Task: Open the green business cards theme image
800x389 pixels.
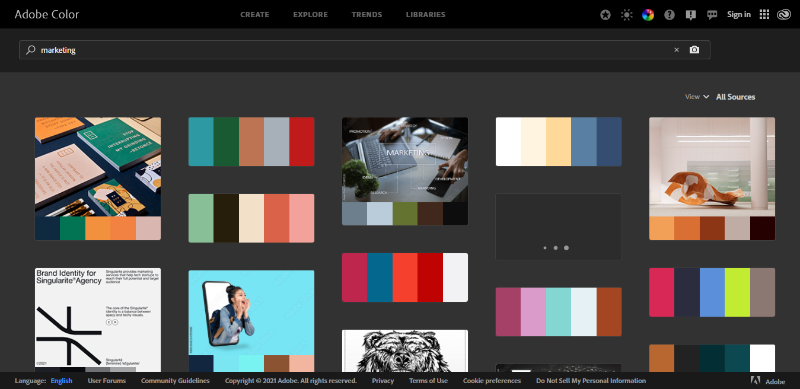Action: tap(98, 167)
